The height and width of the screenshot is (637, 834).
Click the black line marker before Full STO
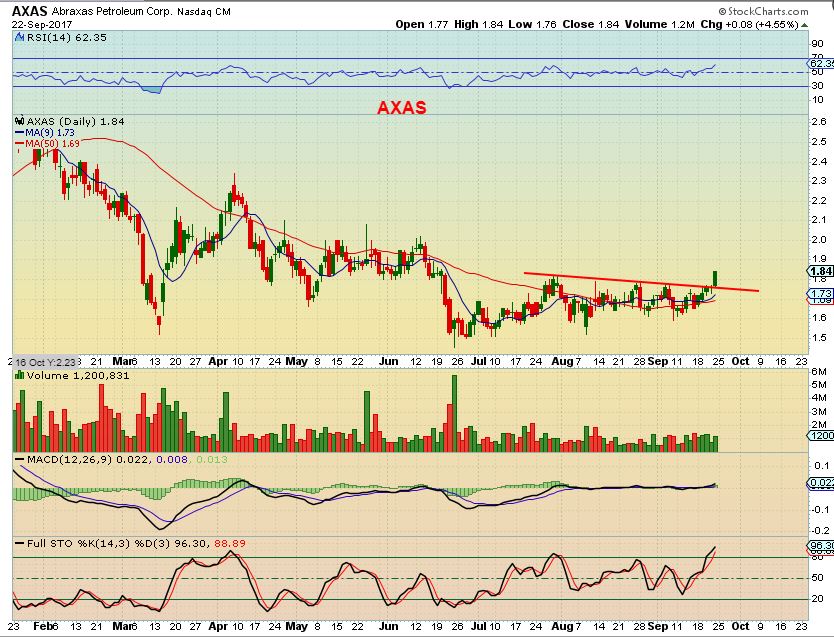pyautogui.click(x=20, y=543)
